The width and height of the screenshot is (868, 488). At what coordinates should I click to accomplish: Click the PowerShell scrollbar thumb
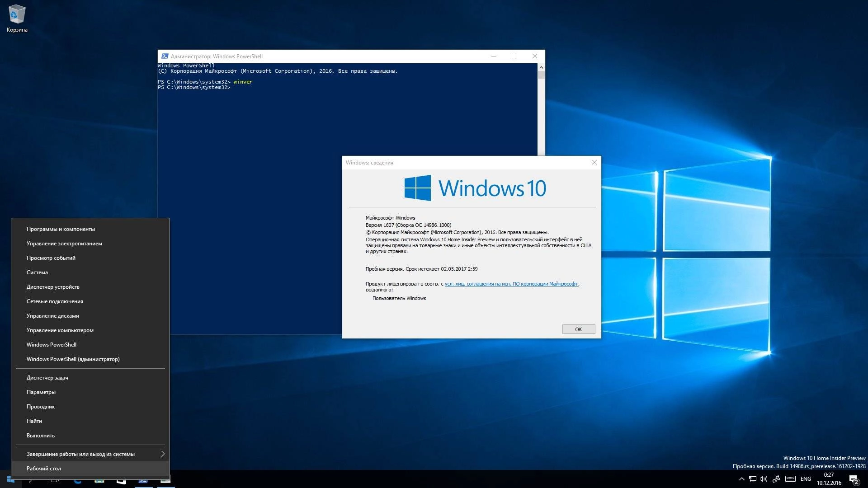click(x=541, y=75)
